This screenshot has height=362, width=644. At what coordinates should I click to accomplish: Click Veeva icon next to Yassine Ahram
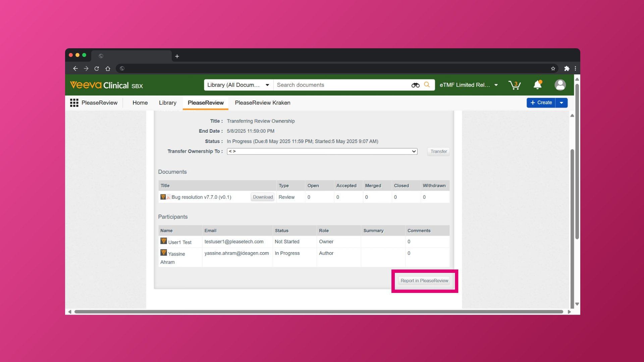coord(164,252)
